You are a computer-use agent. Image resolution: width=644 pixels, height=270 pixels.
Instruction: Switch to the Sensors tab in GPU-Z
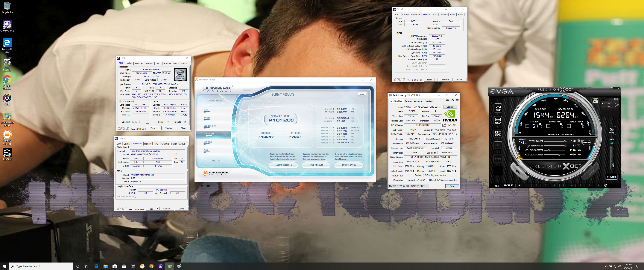coord(408,101)
